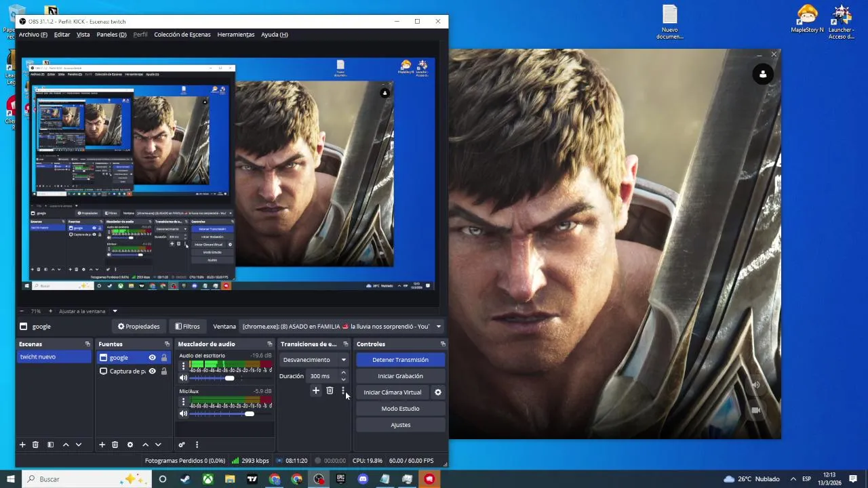868x488 pixels.
Task: Enable Modo Estudio
Action: [x=400, y=409]
